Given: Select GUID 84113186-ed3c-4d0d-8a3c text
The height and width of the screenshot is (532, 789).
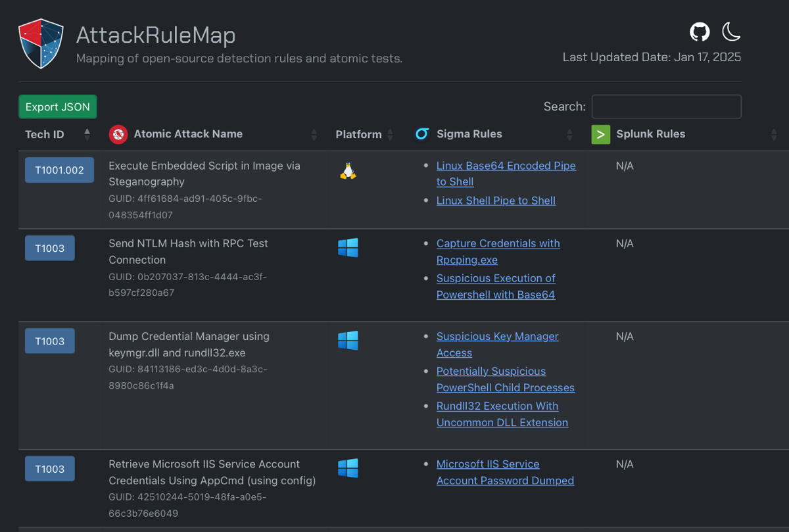Looking at the screenshot, I should coord(188,377).
